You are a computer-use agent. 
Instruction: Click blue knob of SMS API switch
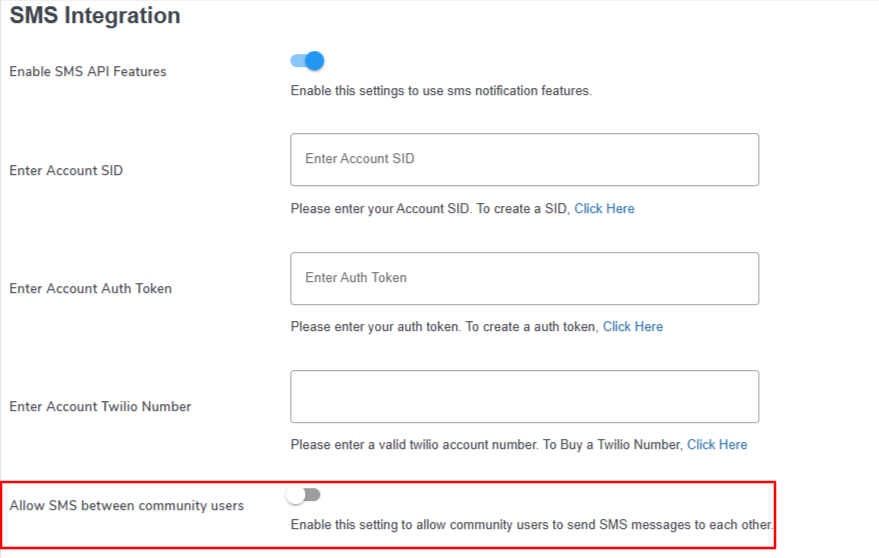pos(315,61)
